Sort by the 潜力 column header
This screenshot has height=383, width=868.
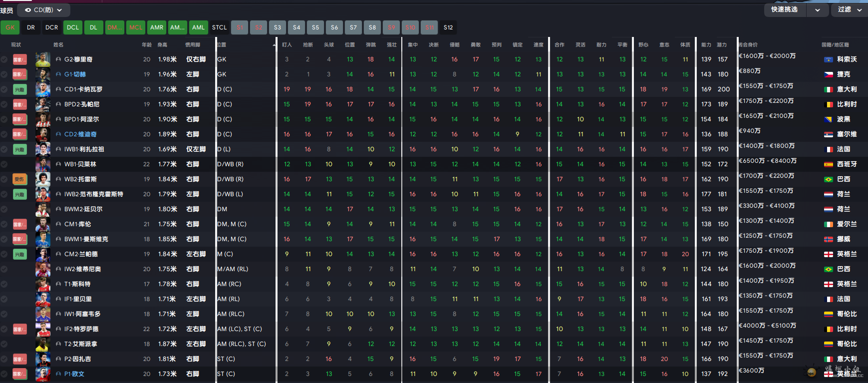tap(722, 45)
